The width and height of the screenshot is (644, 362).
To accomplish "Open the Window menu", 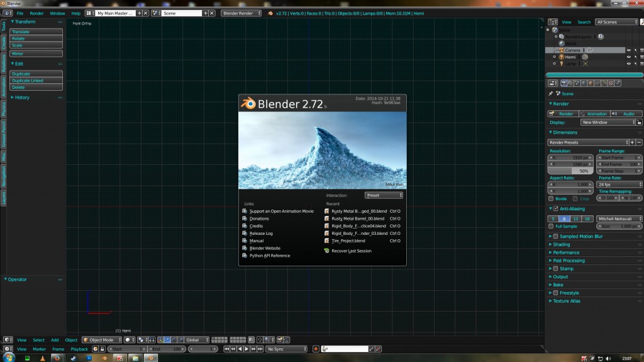I will coord(57,13).
